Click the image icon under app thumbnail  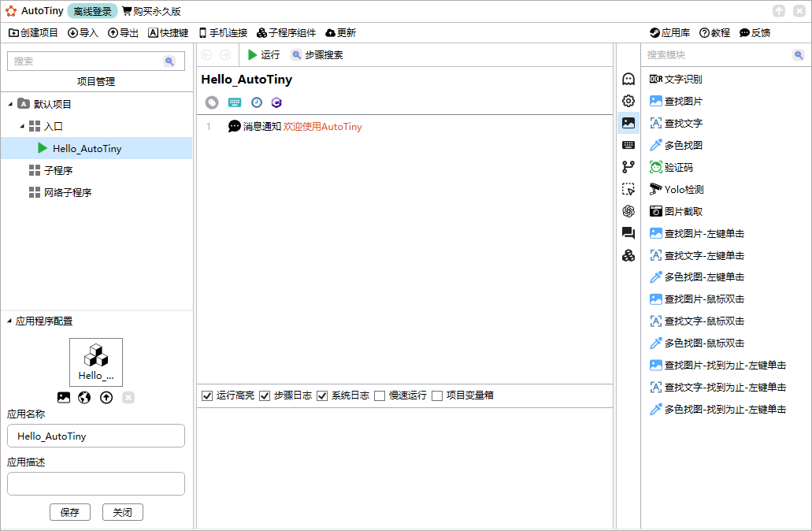[x=64, y=397]
